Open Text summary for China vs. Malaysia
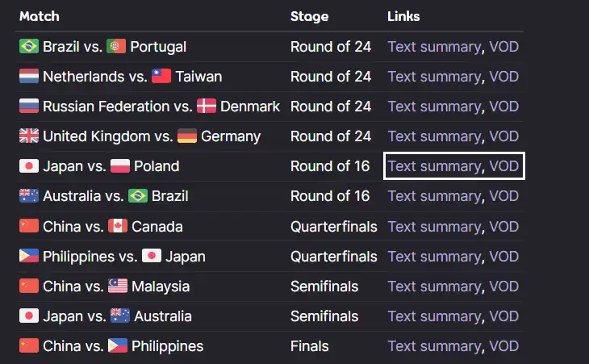 [434, 287]
